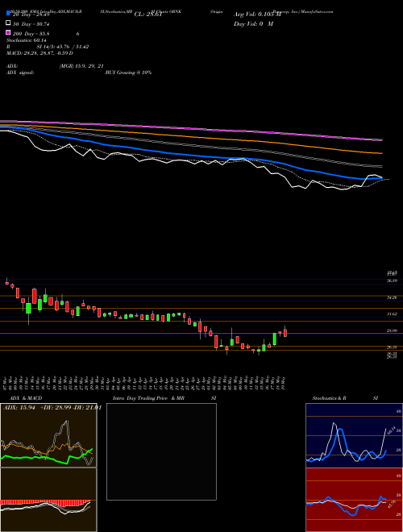
Task: Open the ADX line chart panel
Action: click(48, 435)
